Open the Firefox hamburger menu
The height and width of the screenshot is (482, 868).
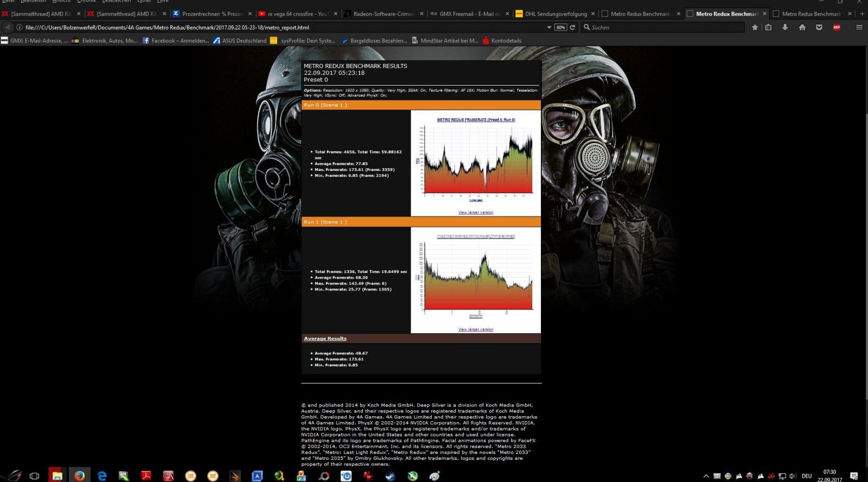[x=859, y=27]
